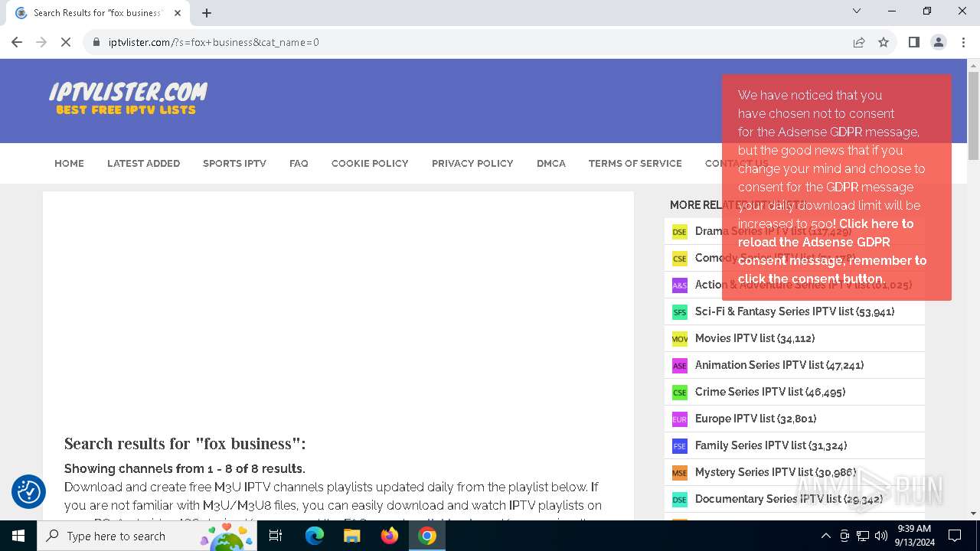This screenshot has width=980, height=551.
Task: Click the taskbar search box
Action: click(145, 536)
